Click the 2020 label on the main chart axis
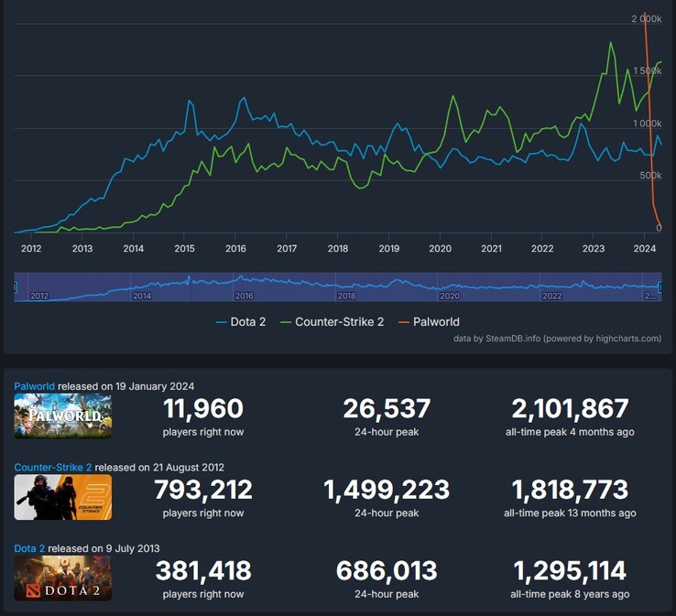The height and width of the screenshot is (616, 676). click(x=440, y=248)
